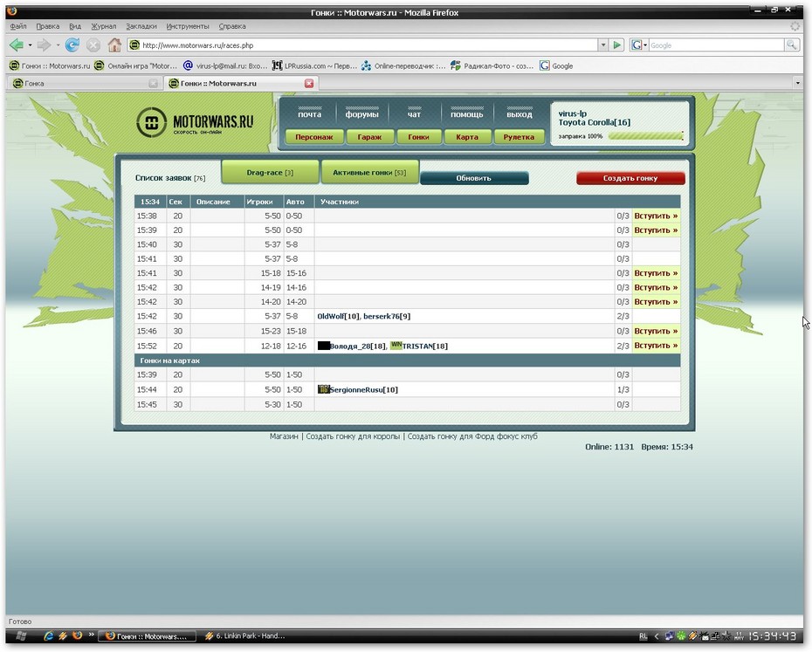Open the address bar URL history dropdown

coord(603,45)
